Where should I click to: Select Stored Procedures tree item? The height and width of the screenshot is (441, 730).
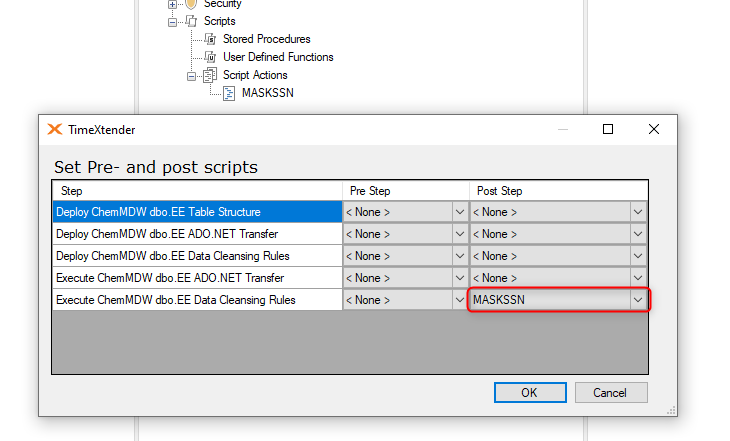click(x=266, y=39)
